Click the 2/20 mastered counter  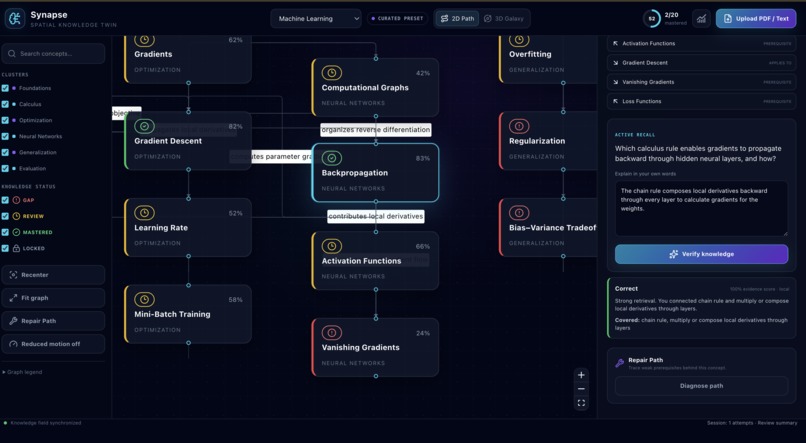tap(675, 19)
